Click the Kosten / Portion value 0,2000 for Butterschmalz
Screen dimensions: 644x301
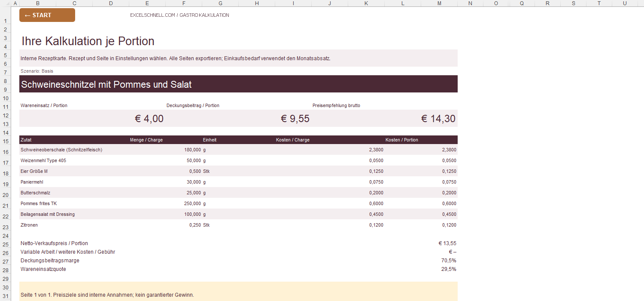[449, 193]
